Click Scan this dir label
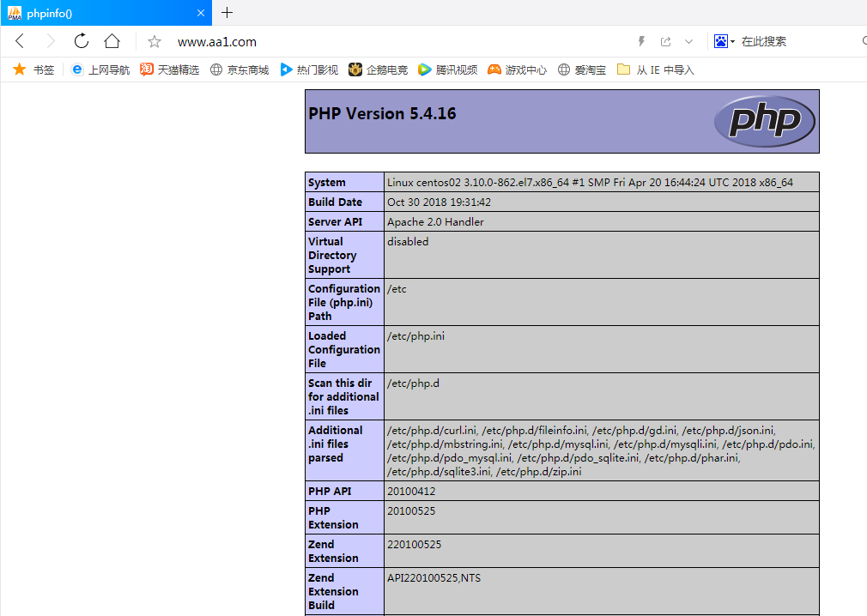Screen dimensions: 867x616 (343, 396)
